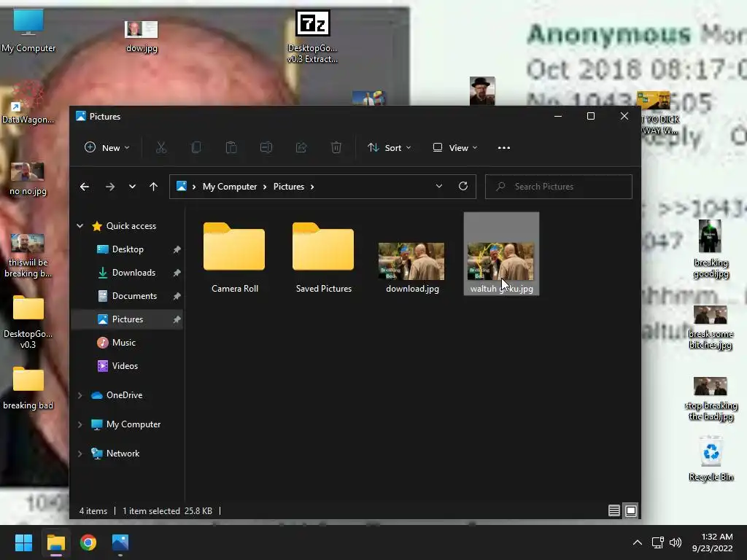This screenshot has width=747, height=560.
Task: Click the Share icon in the toolbar
Action: (301, 147)
